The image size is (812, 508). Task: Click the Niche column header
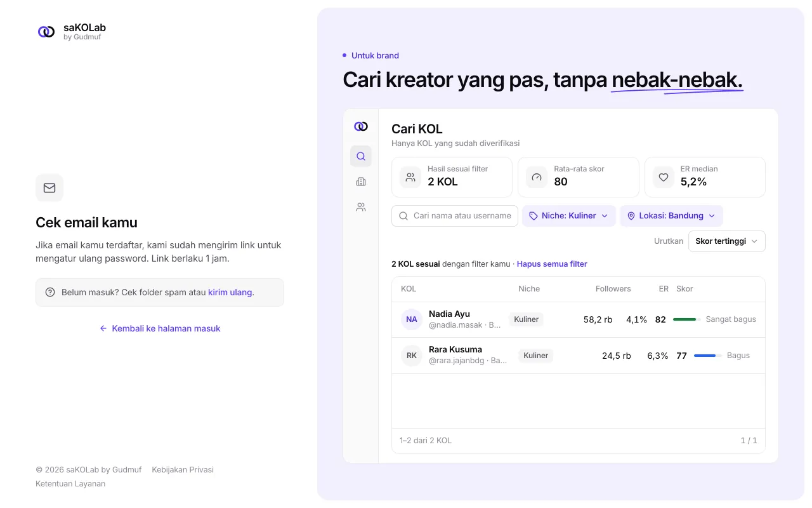[529, 289]
